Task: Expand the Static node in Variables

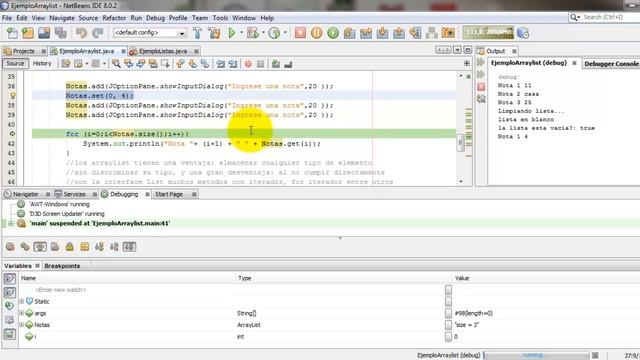Action: [22, 301]
